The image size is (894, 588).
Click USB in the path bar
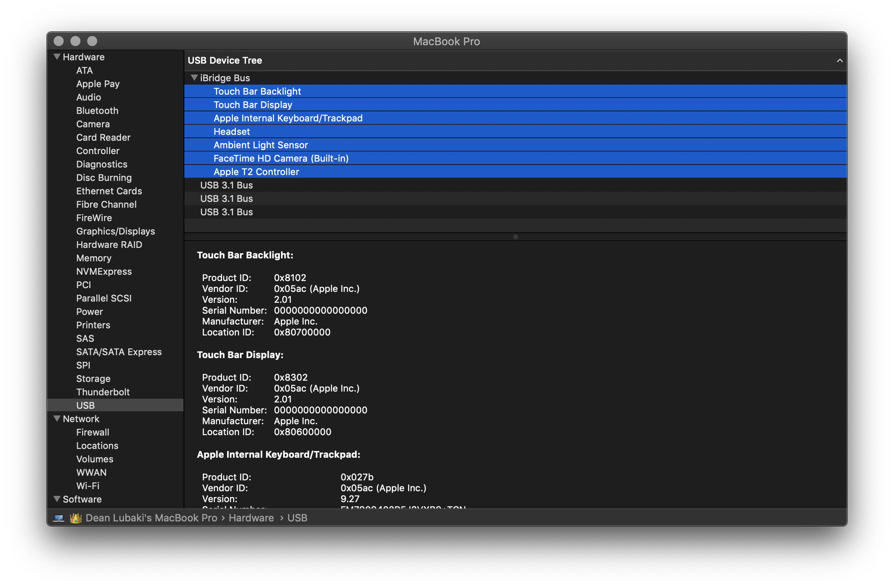click(297, 518)
